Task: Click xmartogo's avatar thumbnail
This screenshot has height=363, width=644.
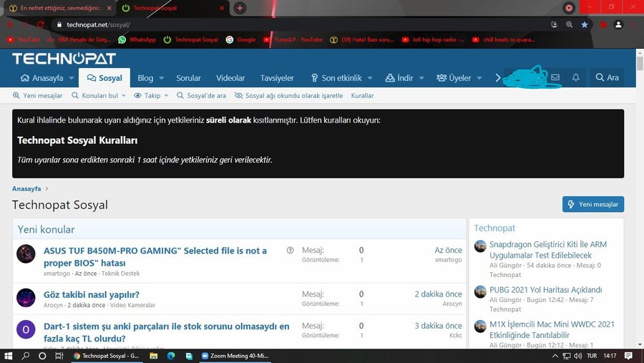Action: 26,253
